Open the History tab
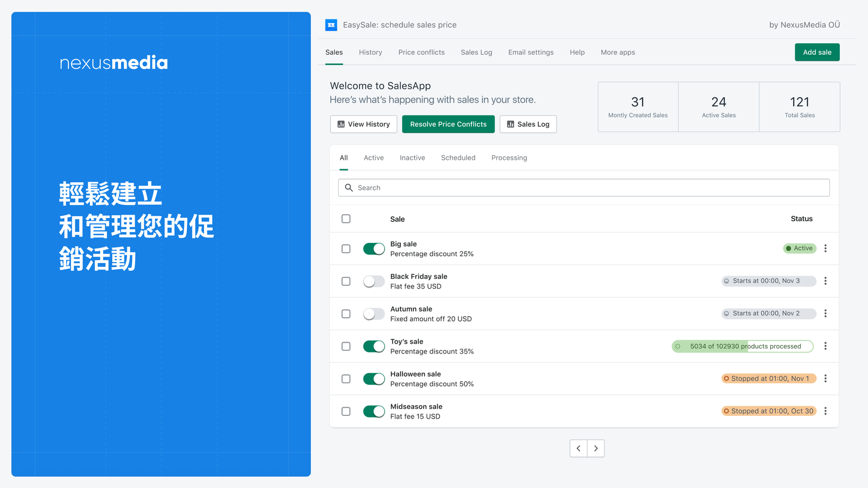Viewport: 868px width, 488px height. click(371, 53)
